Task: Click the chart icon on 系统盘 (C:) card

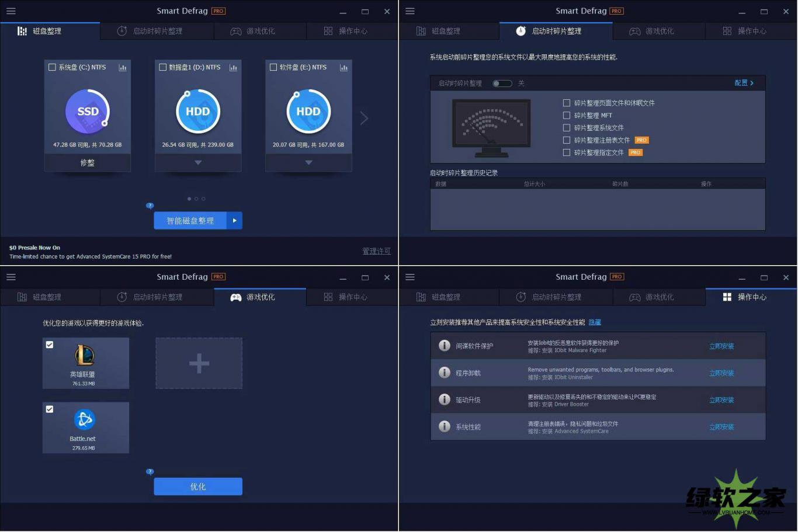Action: [123, 68]
